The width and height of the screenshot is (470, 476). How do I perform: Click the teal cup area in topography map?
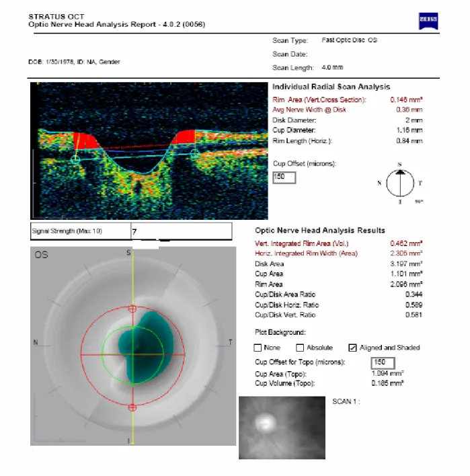coord(146,348)
